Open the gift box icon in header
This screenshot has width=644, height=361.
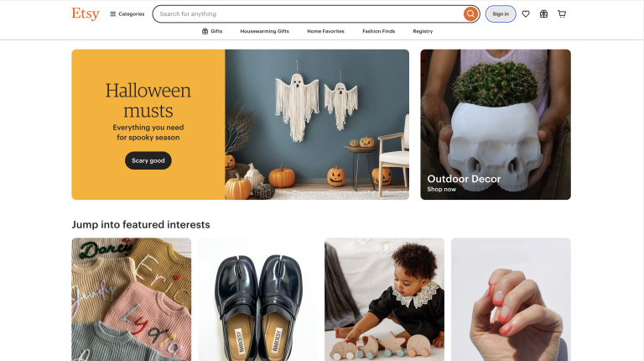543,14
